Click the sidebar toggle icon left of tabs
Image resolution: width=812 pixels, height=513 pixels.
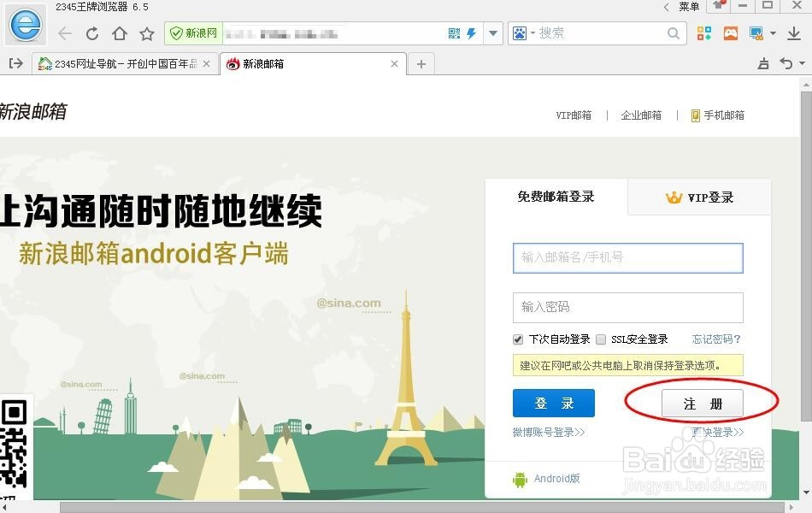point(16,63)
